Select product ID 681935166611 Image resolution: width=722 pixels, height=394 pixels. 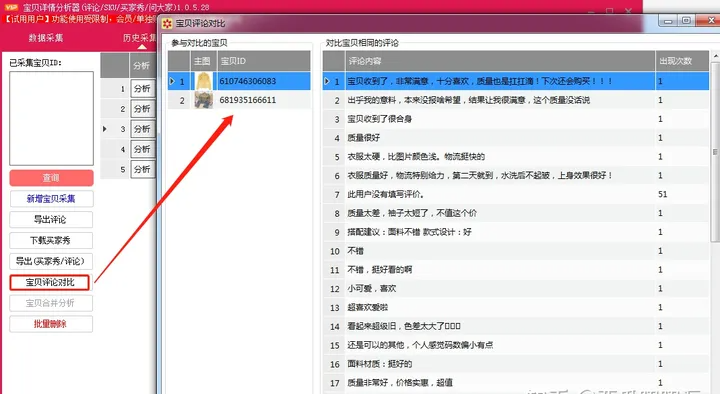click(x=248, y=100)
